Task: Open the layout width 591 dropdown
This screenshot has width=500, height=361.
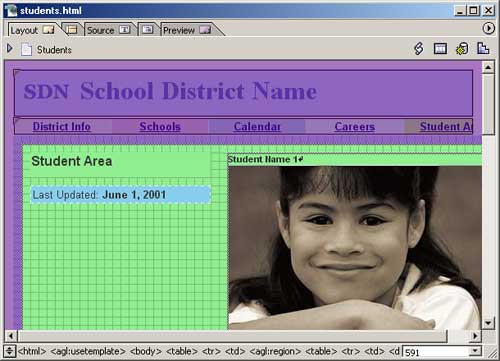Action: 475,351
